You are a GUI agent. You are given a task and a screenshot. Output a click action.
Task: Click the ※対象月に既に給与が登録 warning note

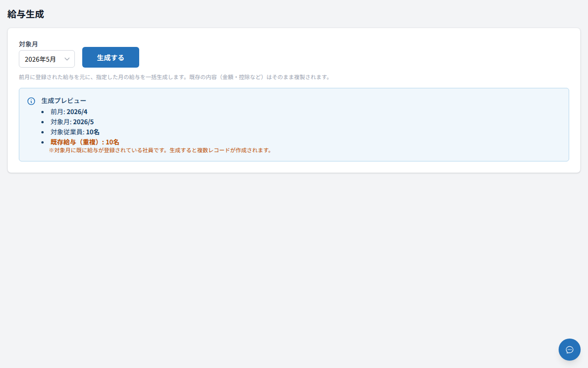click(x=160, y=150)
